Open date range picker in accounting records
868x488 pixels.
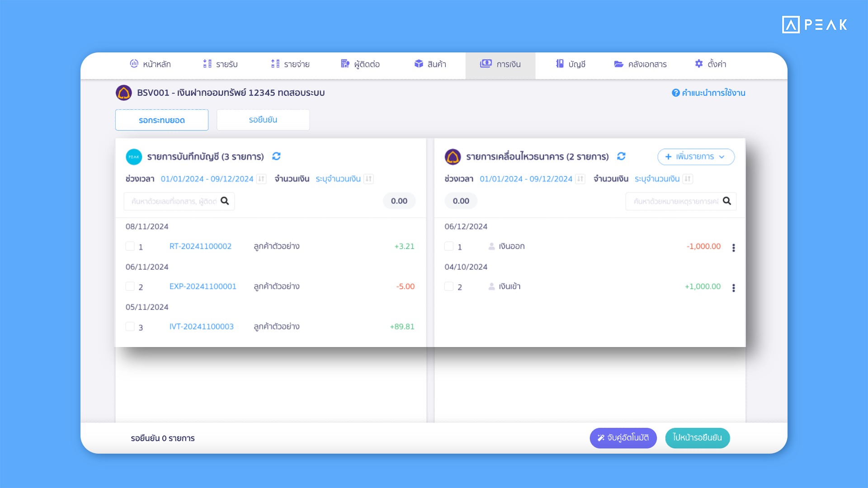[x=207, y=179]
